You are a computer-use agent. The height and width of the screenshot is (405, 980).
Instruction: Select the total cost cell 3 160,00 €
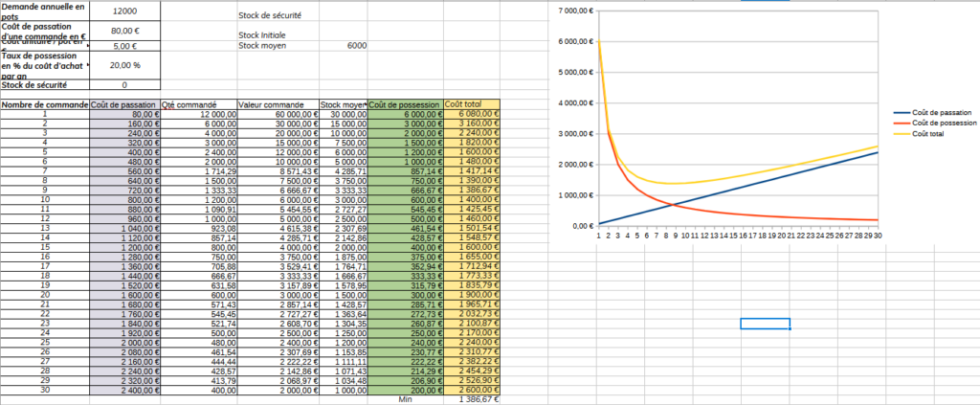coord(472,124)
